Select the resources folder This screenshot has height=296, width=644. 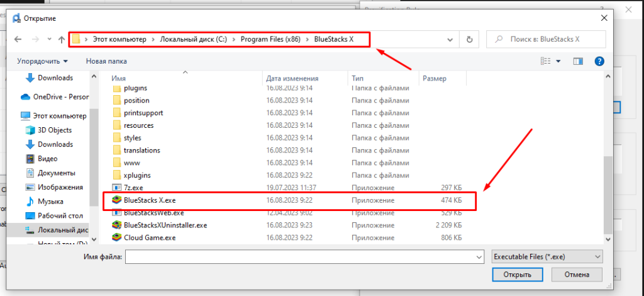pyautogui.click(x=138, y=125)
